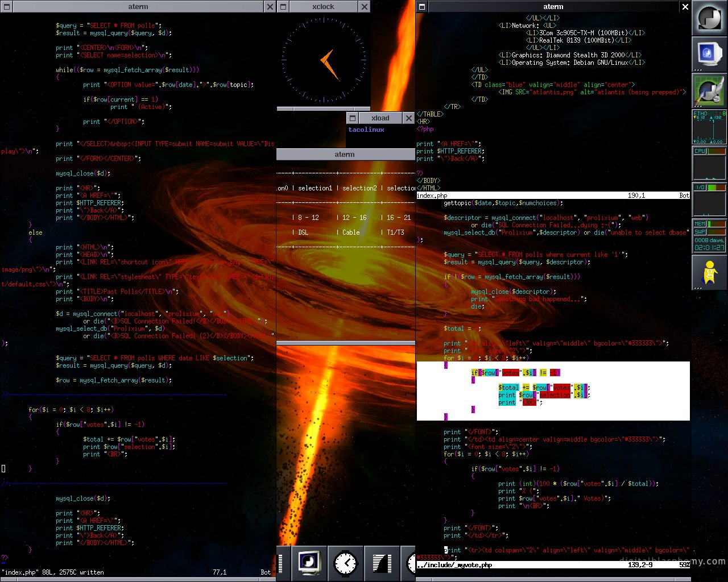
Task: Close the xclock window
Action: point(364,7)
